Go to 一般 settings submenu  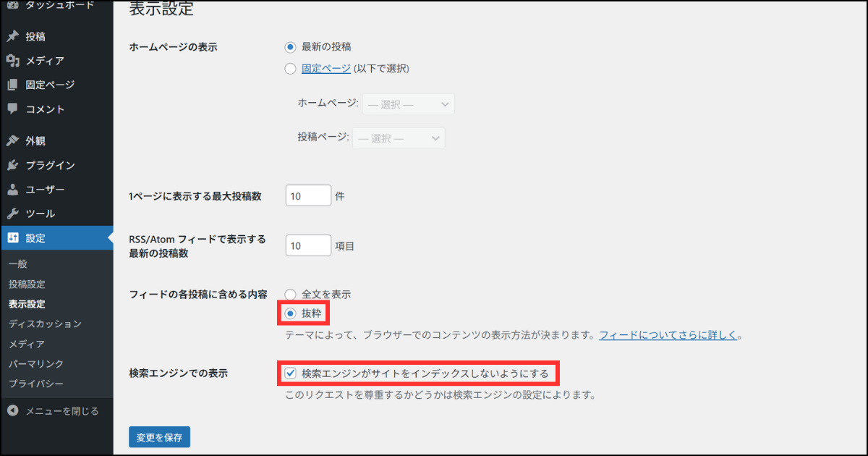point(17,264)
